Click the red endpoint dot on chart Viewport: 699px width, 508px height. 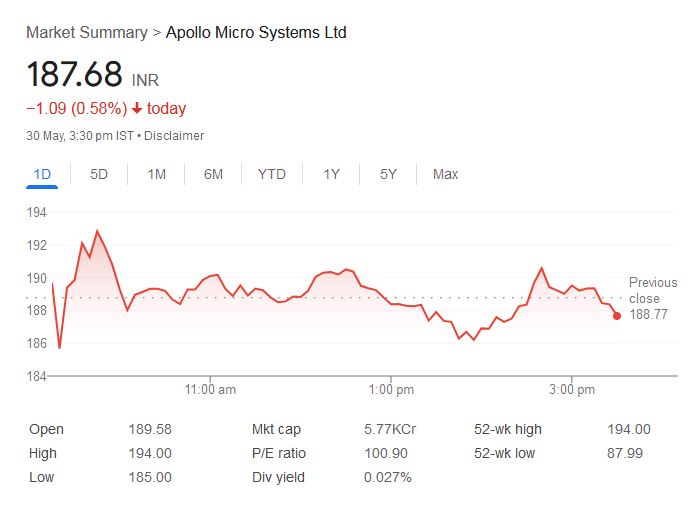617,316
